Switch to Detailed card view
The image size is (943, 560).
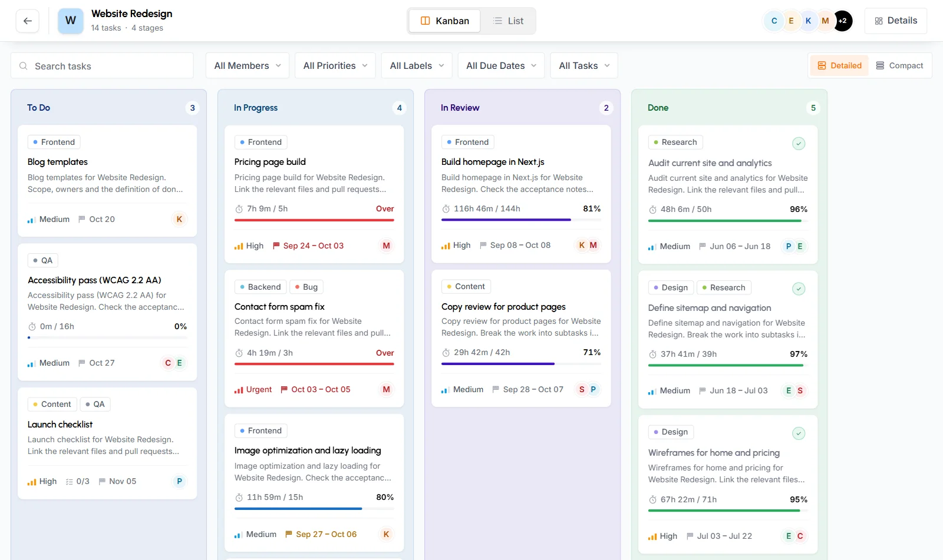[x=839, y=66]
